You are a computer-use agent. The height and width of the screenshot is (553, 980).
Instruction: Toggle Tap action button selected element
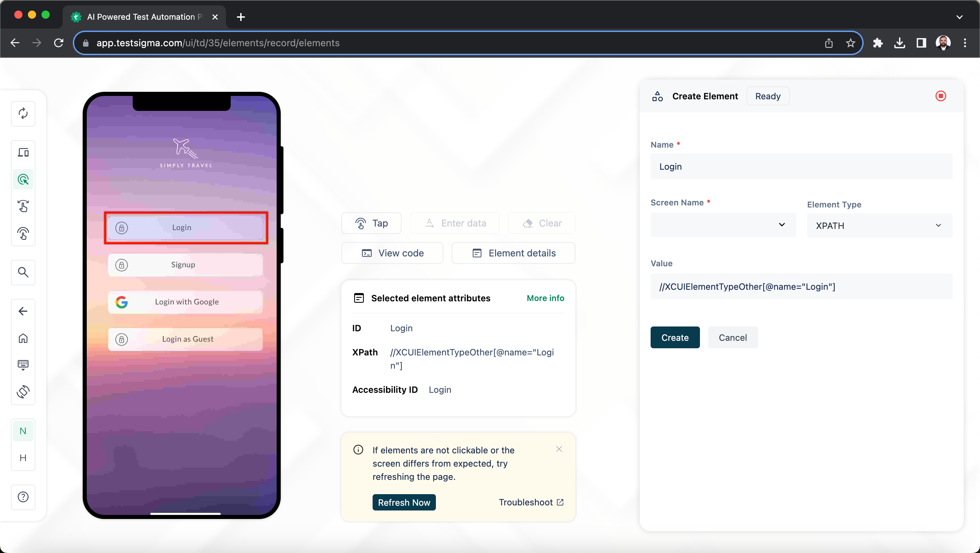point(371,223)
